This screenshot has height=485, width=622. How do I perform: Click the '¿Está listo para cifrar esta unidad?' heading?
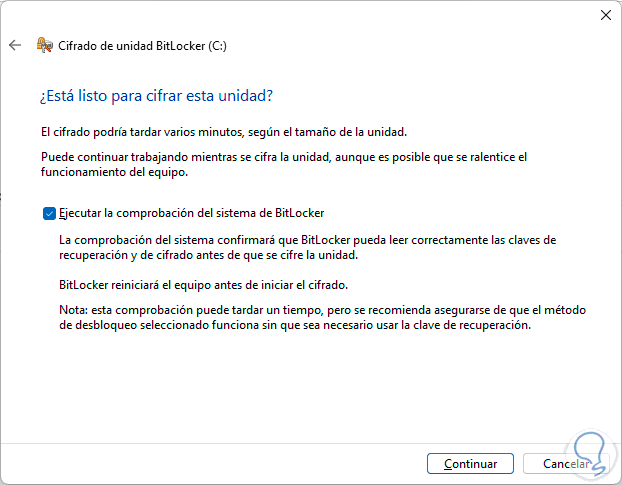[157, 96]
